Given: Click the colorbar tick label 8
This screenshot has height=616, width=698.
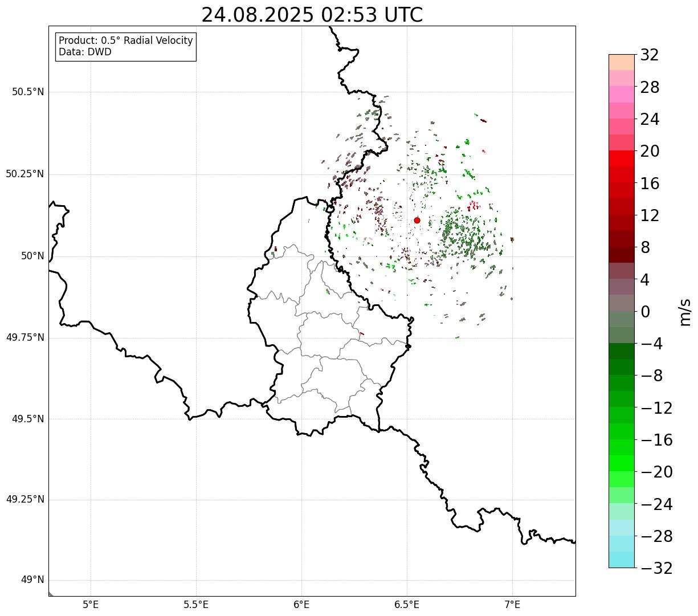Looking at the screenshot, I should (x=645, y=247).
